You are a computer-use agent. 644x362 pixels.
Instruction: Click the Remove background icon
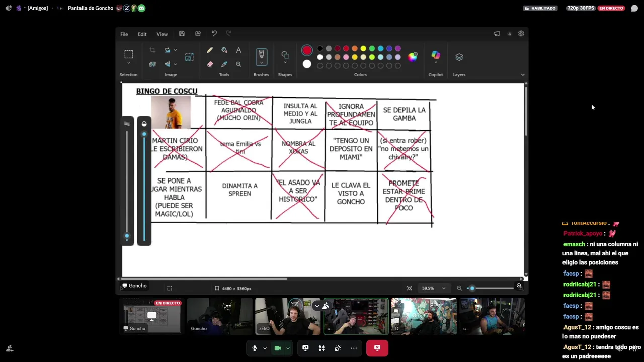pyautogui.click(x=152, y=64)
